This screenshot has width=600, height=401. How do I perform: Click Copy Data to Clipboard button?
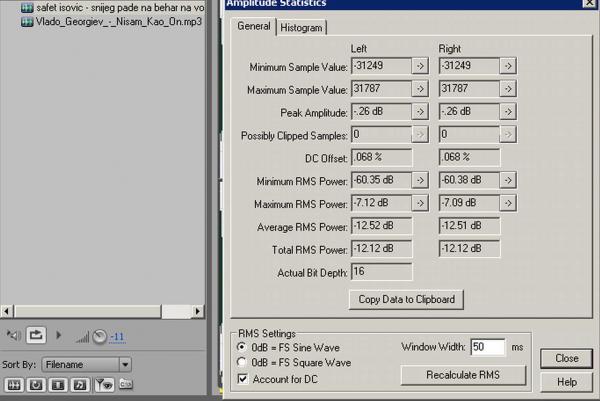(x=405, y=299)
